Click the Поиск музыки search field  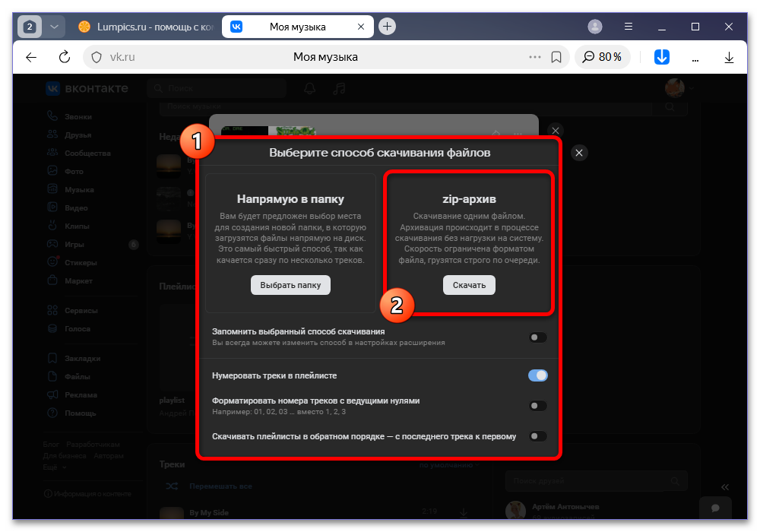406,106
